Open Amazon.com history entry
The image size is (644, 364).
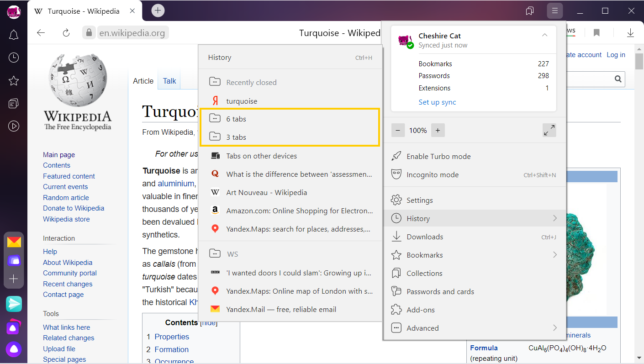[290, 211]
